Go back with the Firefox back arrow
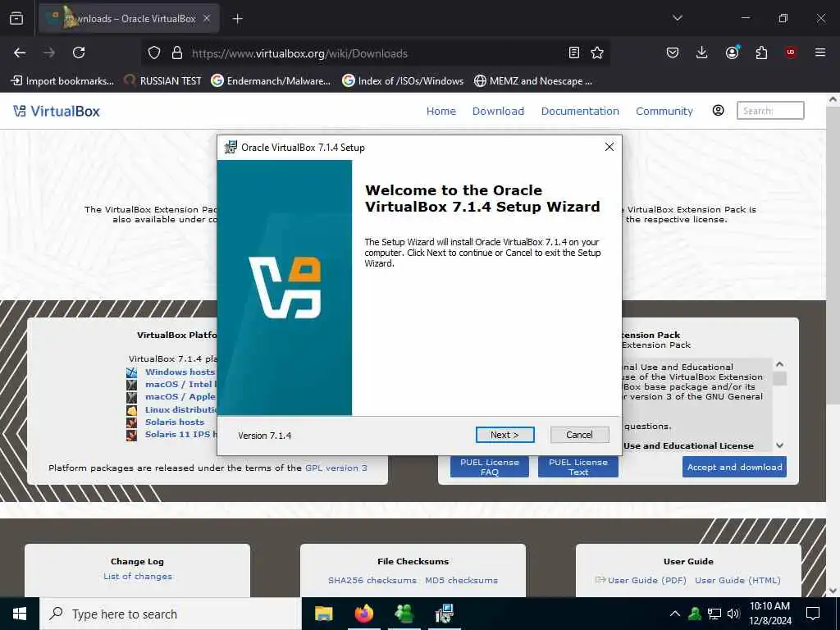Screen dimensions: 840x630 (x=20, y=52)
